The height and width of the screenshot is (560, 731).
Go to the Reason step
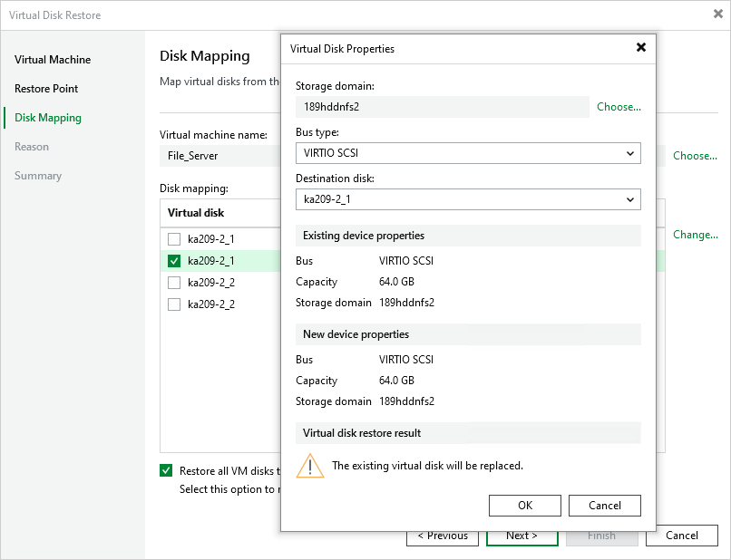(31, 147)
